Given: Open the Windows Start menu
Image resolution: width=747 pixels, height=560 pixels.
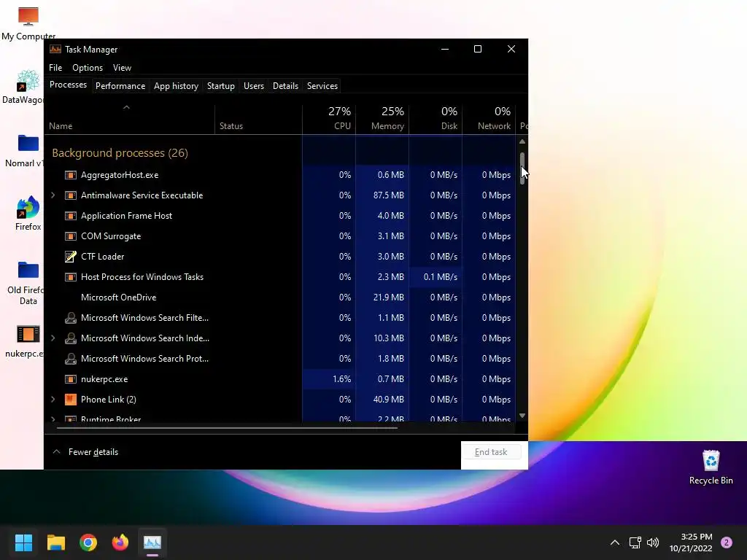Looking at the screenshot, I should pyautogui.click(x=23, y=542).
